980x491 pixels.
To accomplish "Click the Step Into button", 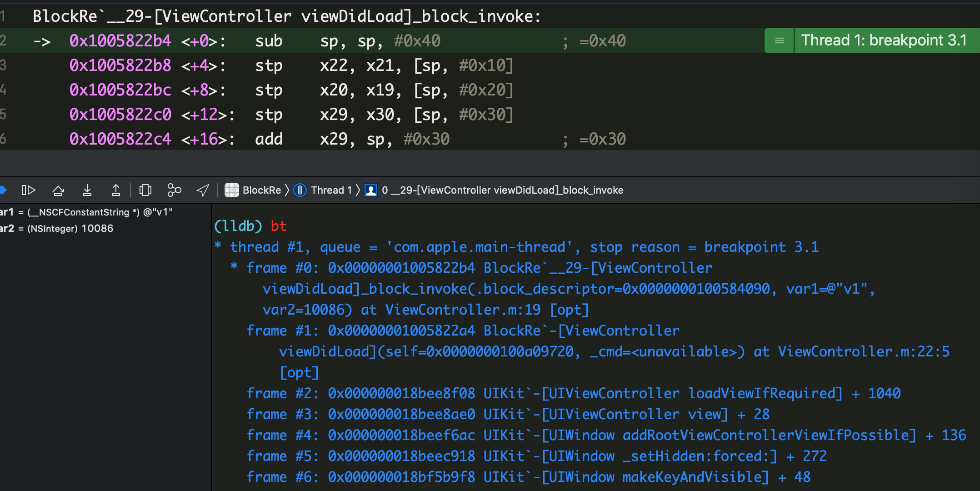I will (x=87, y=190).
